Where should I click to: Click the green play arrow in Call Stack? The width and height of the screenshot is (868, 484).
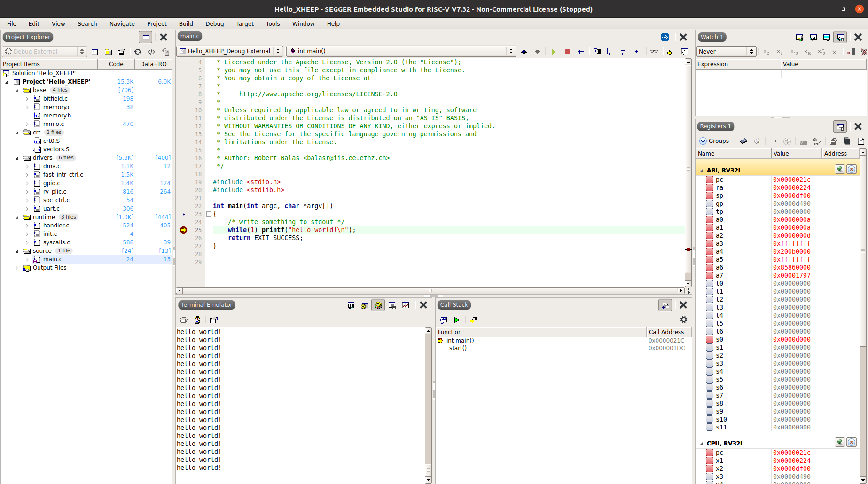[x=457, y=320]
